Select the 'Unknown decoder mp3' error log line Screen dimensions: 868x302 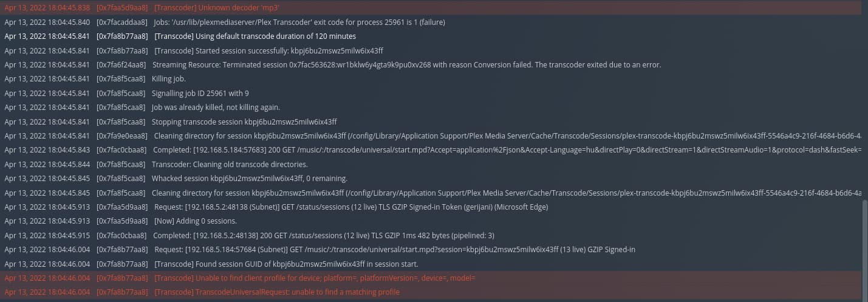(x=431, y=8)
